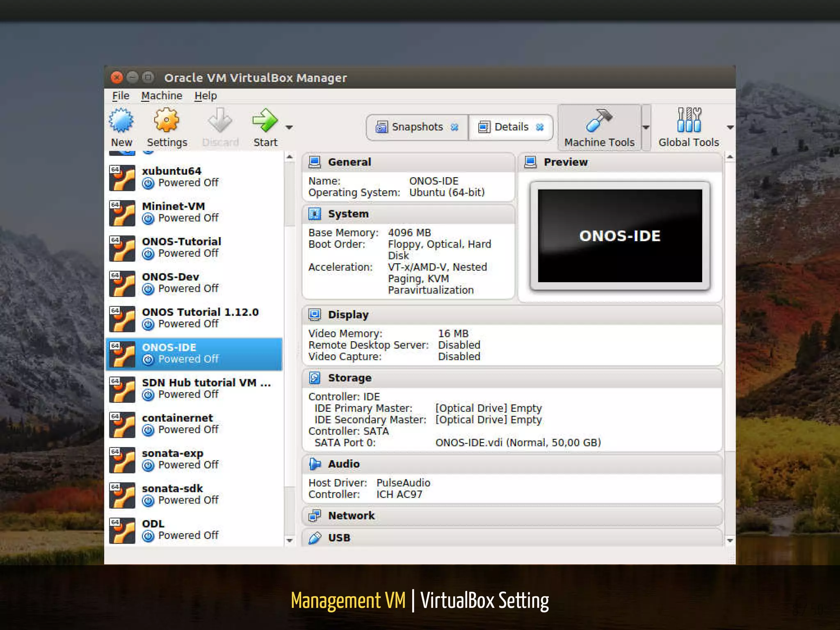840x630 pixels.
Task: Click the ONOS-Dev OS icon
Action: (x=122, y=283)
